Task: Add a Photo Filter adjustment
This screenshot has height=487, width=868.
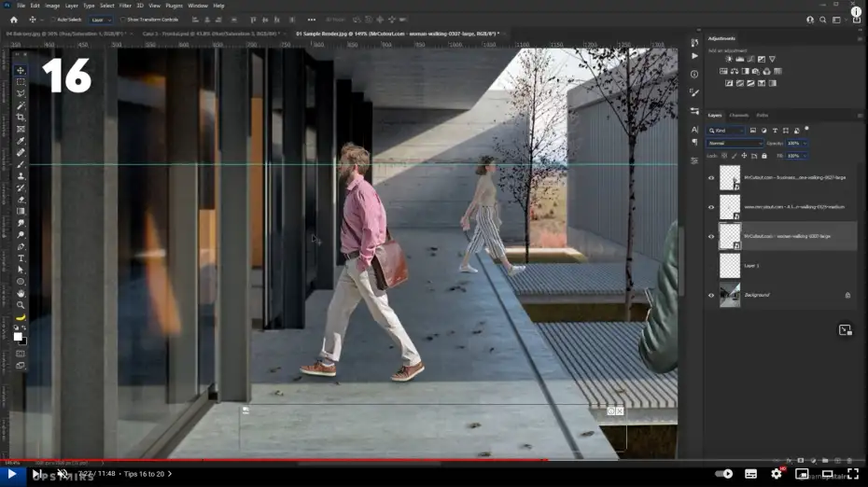Action: 756,72
